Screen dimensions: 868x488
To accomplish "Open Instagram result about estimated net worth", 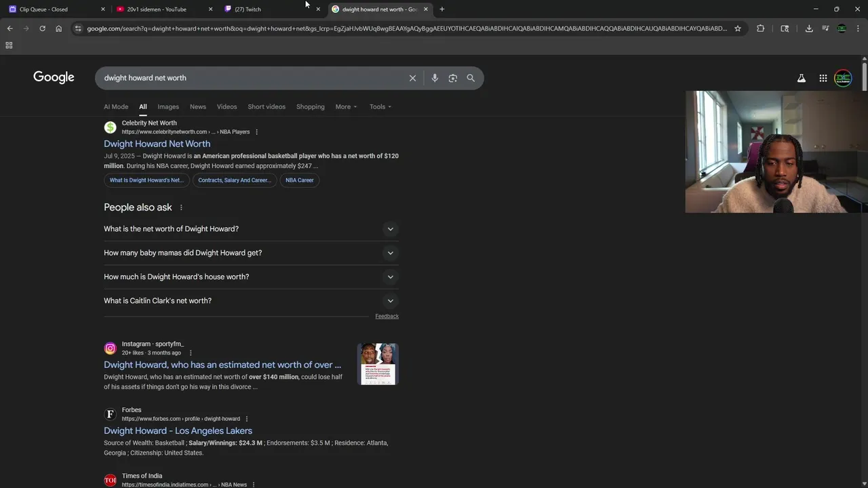I will (x=222, y=365).
